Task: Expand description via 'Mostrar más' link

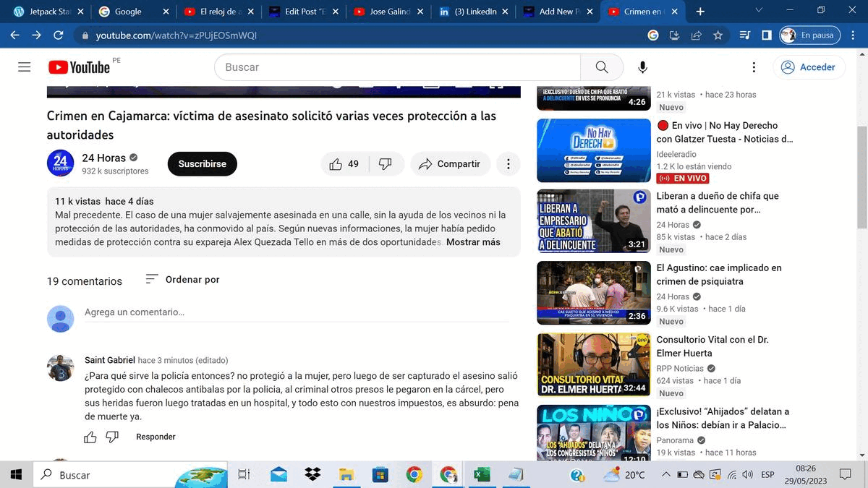Action: (x=472, y=243)
